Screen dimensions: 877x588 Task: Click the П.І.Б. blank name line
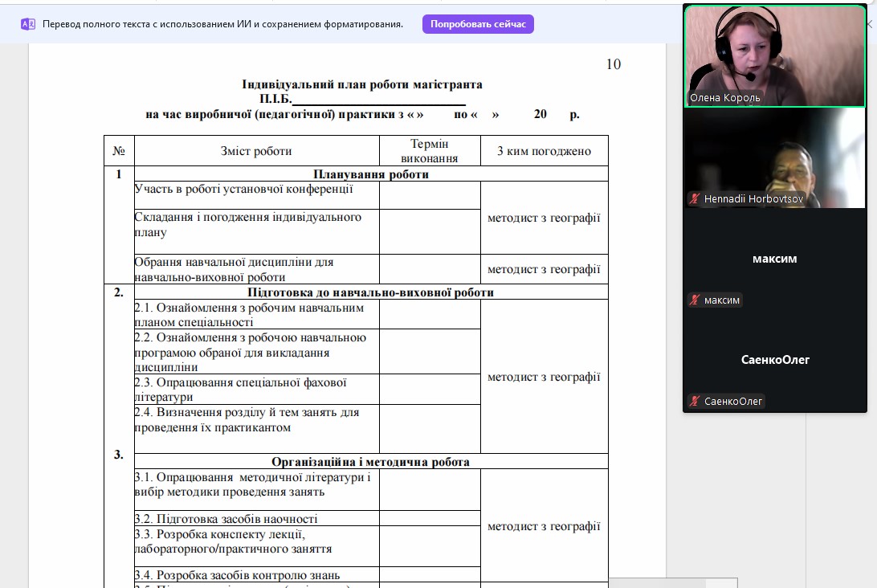(378, 100)
